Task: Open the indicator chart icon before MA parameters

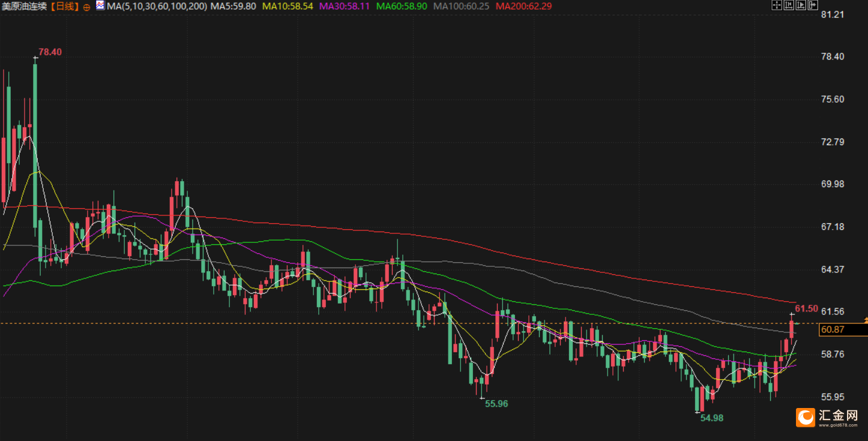Action: [100, 6]
